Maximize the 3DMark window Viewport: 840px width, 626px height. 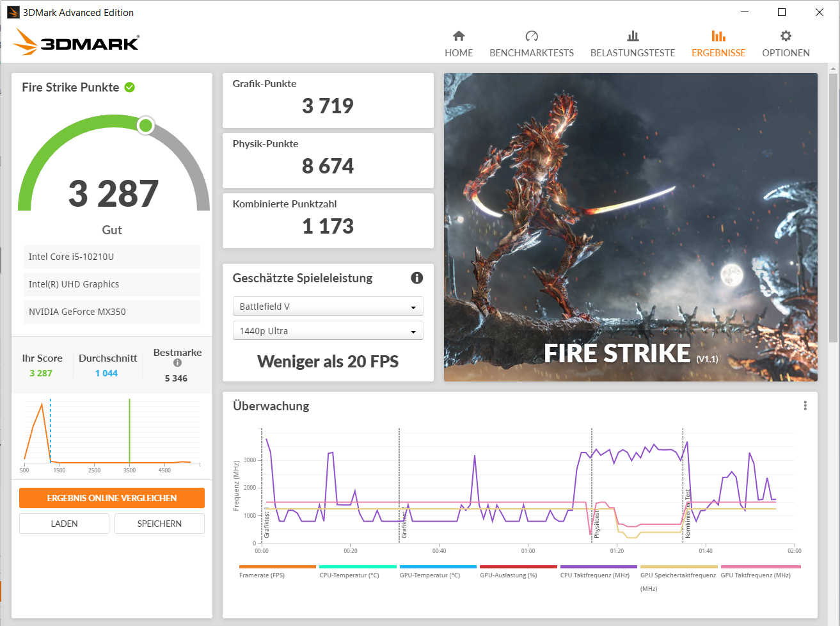point(782,12)
